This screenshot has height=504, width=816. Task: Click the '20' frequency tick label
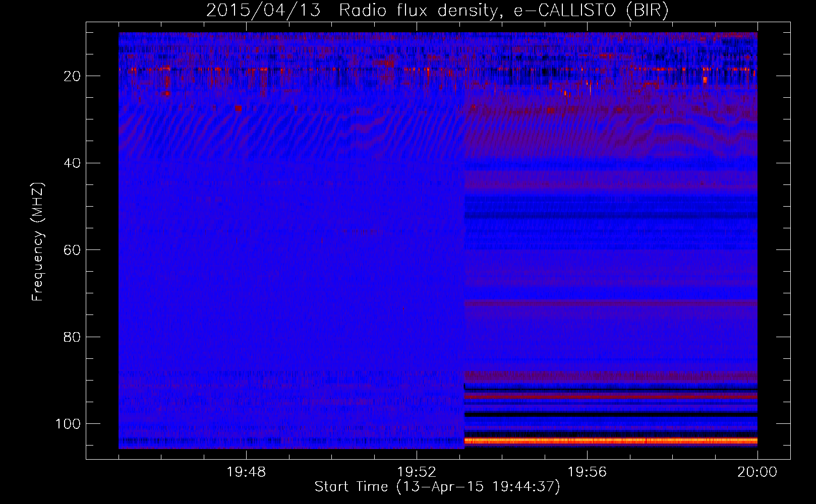(x=72, y=76)
